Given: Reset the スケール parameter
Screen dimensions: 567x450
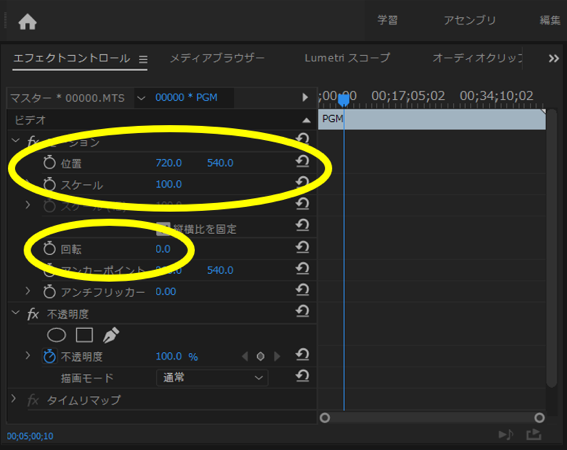Looking at the screenshot, I should [x=303, y=182].
